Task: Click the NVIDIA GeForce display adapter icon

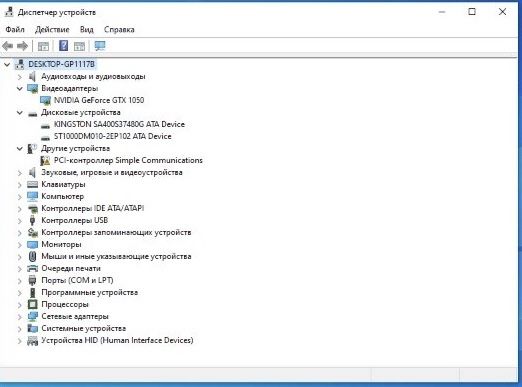Action: [45, 100]
